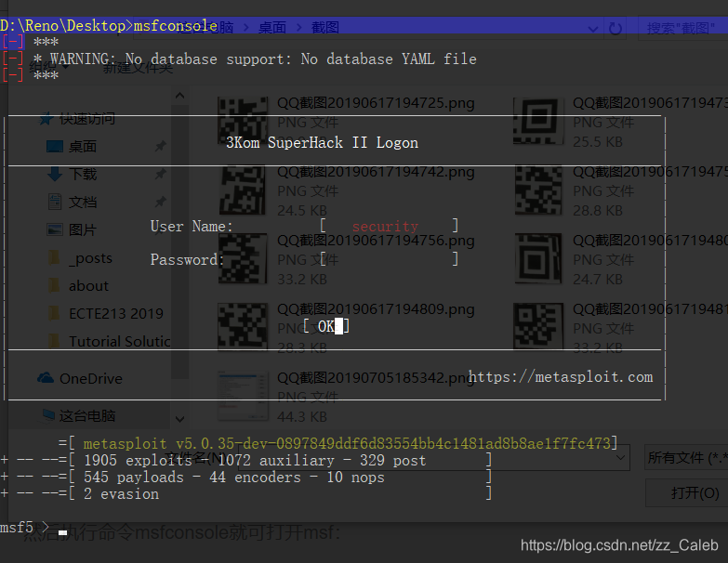The image size is (728, 563).
Task: Click file name QQ截图20190705185342.png
Action: click(x=376, y=377)
